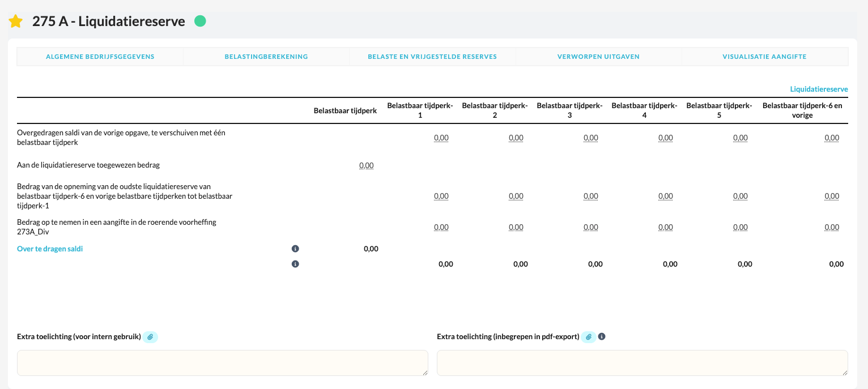Edit 273A_Div roerende voorheffing value for tijdperk-4
This screenshot has width=868, height=389.
(x=666, y=227)
